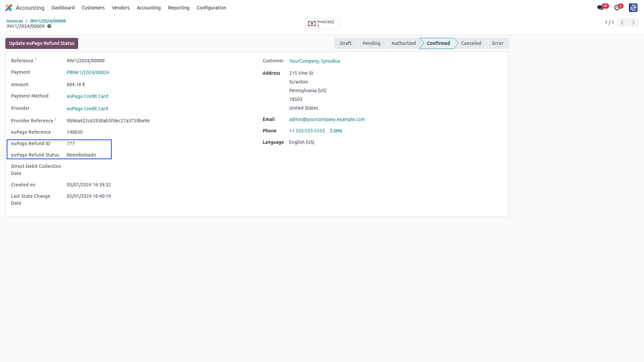Click the 18503 zip code
The width and height of the screenshot is (644, 362).
296,99
